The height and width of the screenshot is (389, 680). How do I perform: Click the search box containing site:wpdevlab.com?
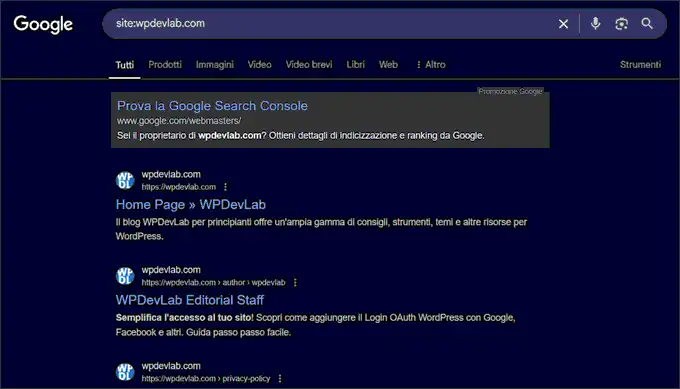click(x=384, y=23)
